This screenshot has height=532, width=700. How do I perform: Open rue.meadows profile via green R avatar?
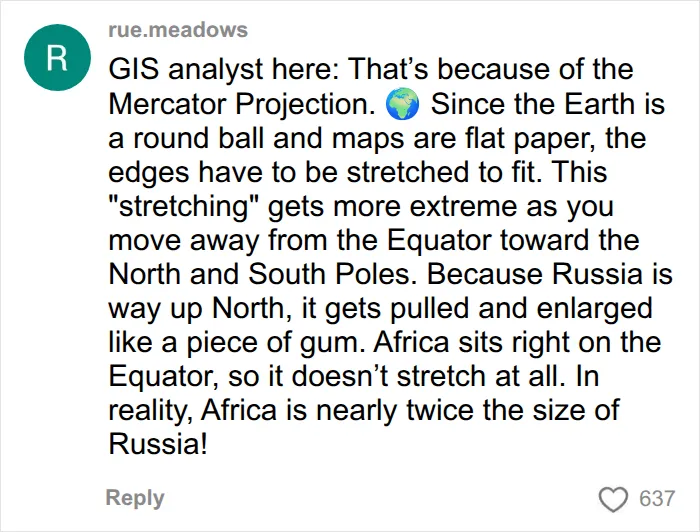(57, 58)
